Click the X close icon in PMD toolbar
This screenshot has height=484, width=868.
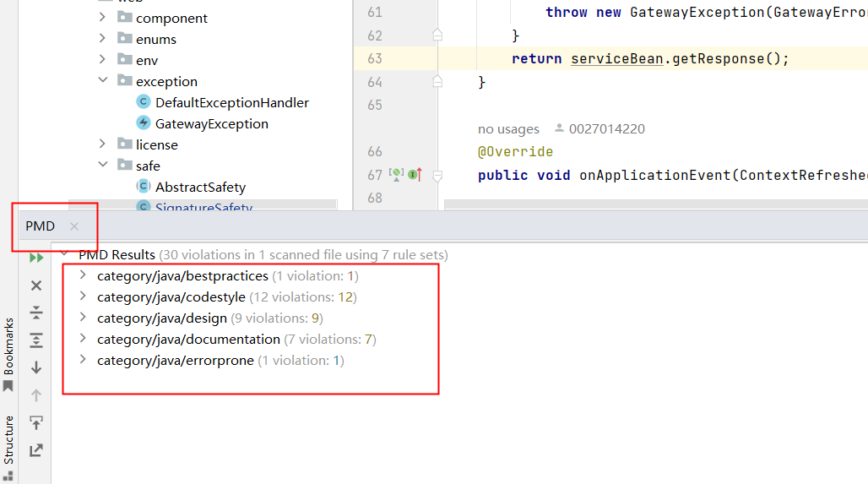point(36,286)
